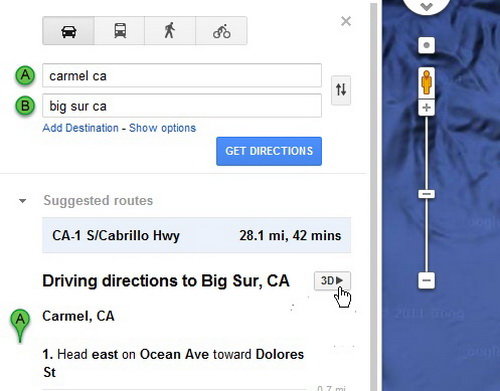Viewport: 500px width, 391px height.
Task: Select CA-1 S/Cabrillo Hwy route
Action: [196, 235]
